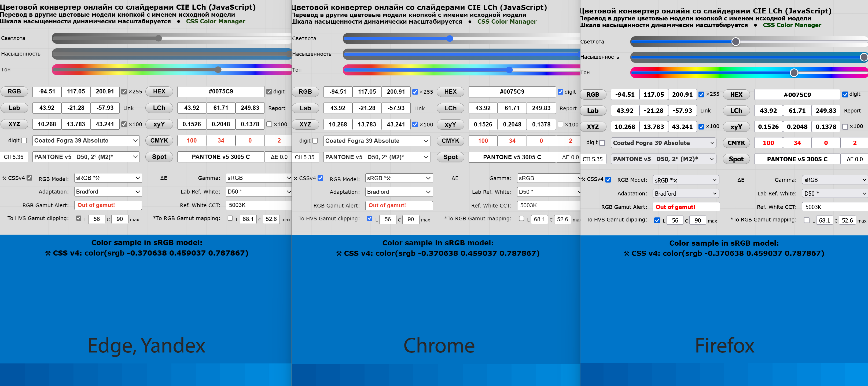Screen dimensions: 868x386
Task: Click the LCh button in Chrome panel
Action: tap(450, 108)
